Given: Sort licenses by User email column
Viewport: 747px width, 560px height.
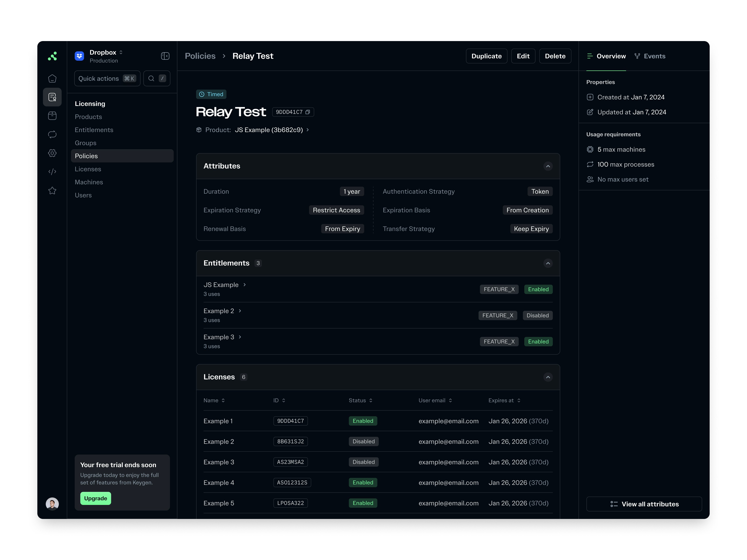Looking at the screenshot, I should coord(435,400).
